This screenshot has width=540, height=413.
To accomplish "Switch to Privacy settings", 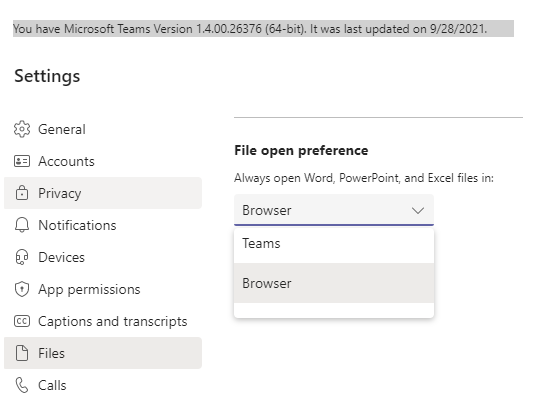I will [x=103, y=193].
